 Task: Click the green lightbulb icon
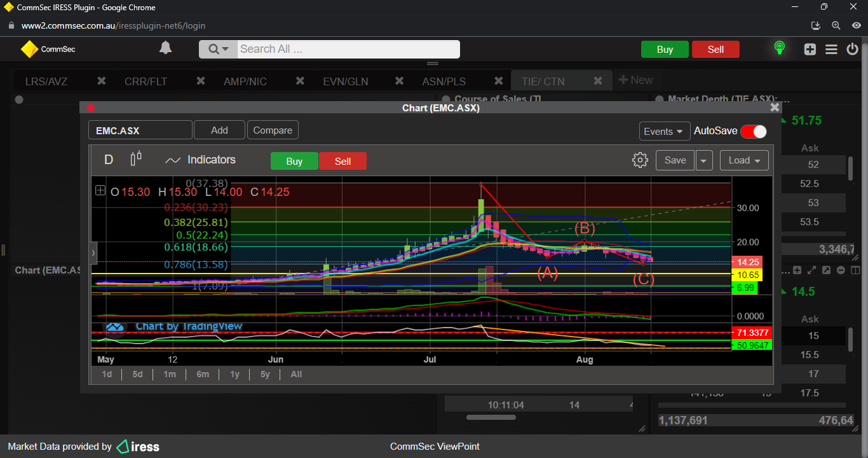pyautogui.click(x=779, y=49)
